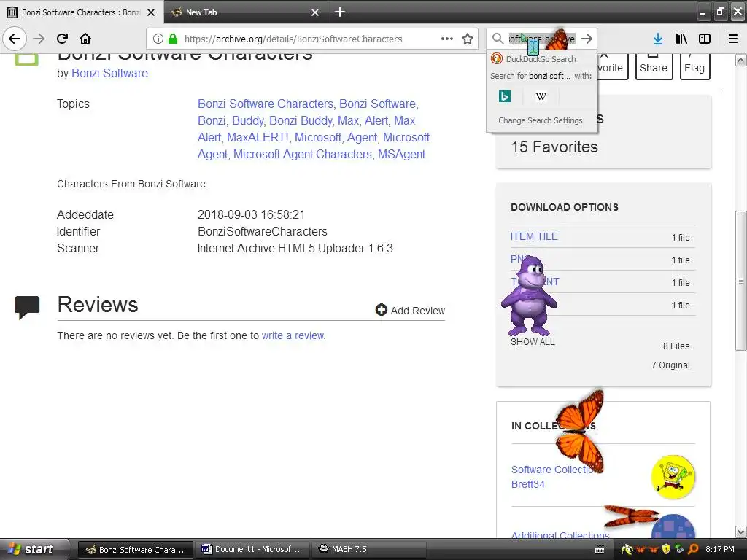Search with Bing engine icon
The width and height of the screenshot is (747, 560).
pos(505,97)
